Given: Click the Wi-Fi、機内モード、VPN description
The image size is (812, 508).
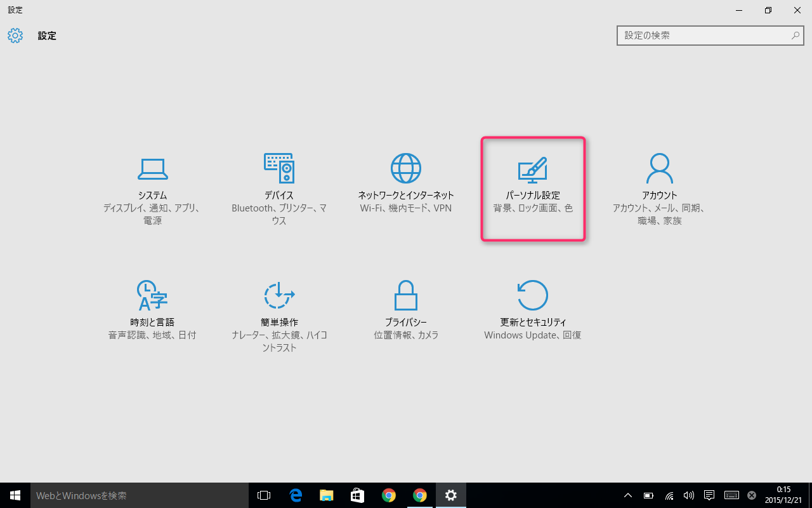Looking at the screenshot, I should [x=406, y=208].
